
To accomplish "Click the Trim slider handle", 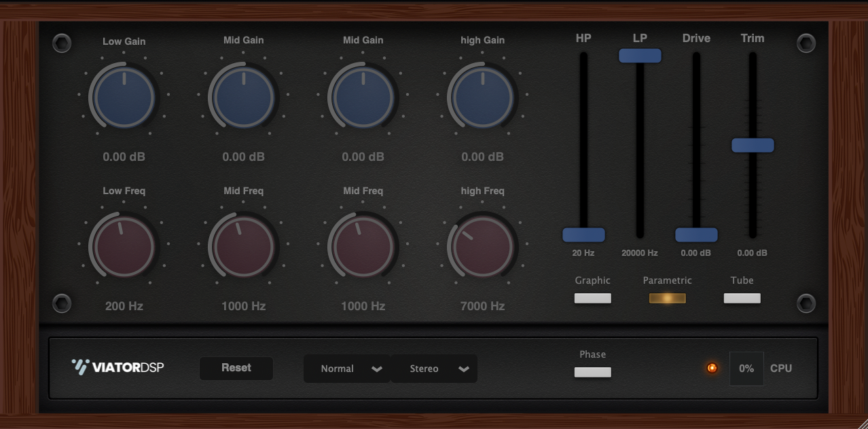I will (x=753, y=145).
